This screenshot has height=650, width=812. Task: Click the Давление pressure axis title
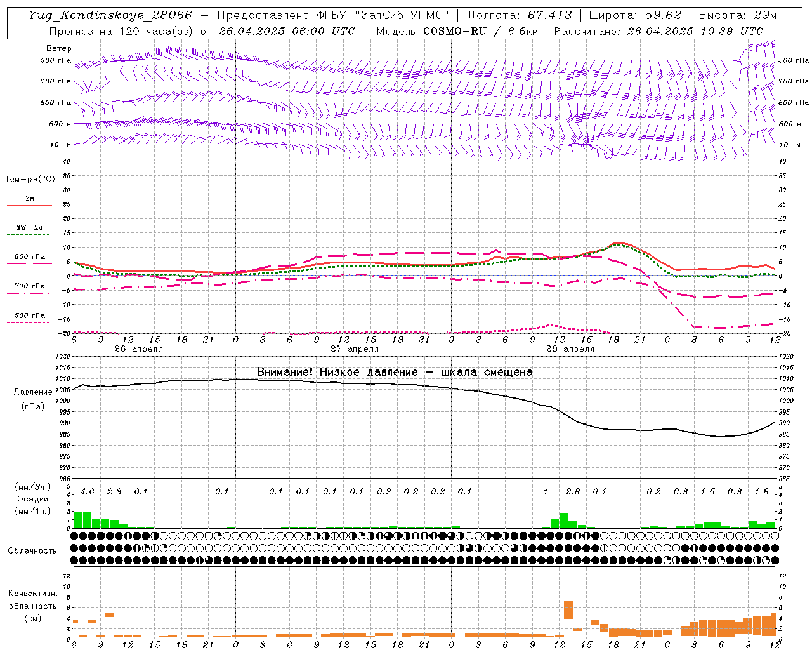[32, 392]
